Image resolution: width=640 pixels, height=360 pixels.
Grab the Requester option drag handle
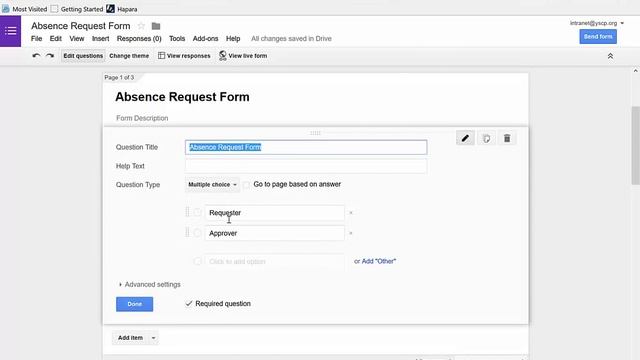pos(187,212)
